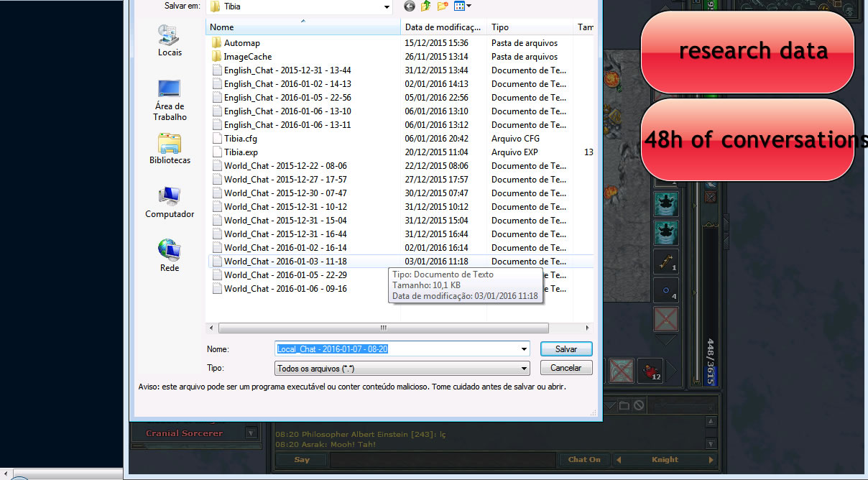The height and width of the screenshot is (480, 868).
Task: Click the horizontal scrollbar of the file list
Action: coord(382,328)
